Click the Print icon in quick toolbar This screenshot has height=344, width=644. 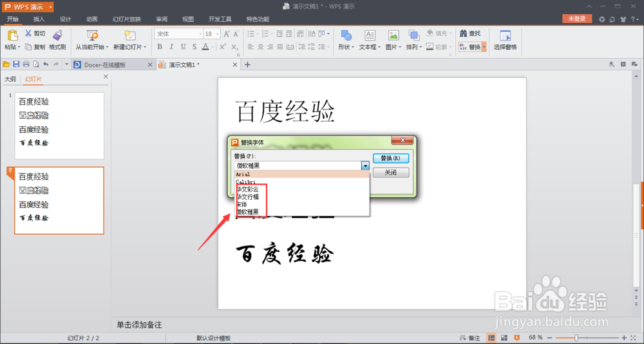[x=26, y=64]
